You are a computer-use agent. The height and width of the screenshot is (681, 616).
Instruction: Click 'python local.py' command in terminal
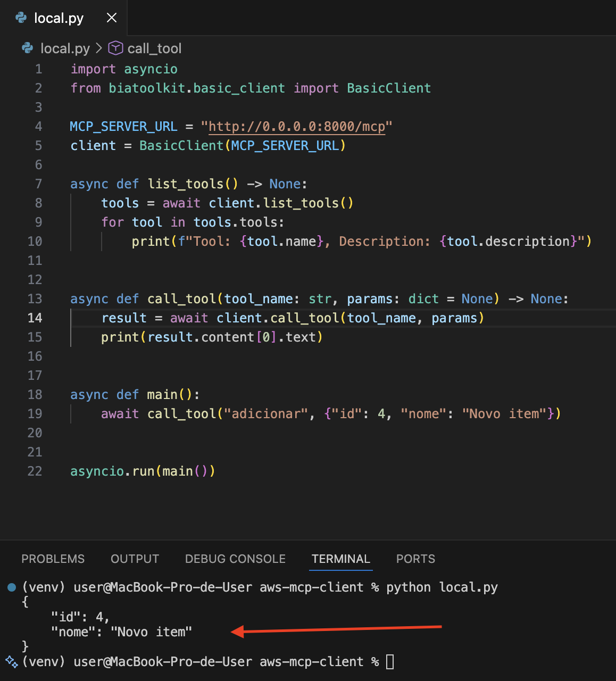[442, 587]
